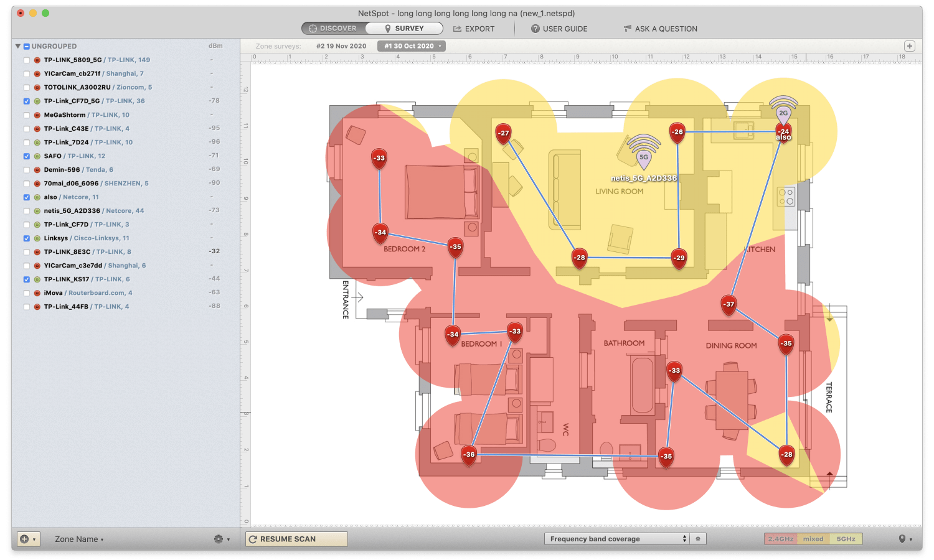Uncheck the also Netcore checkbox
Viewport: 934px width, 560px height.
tap(26, 197)
